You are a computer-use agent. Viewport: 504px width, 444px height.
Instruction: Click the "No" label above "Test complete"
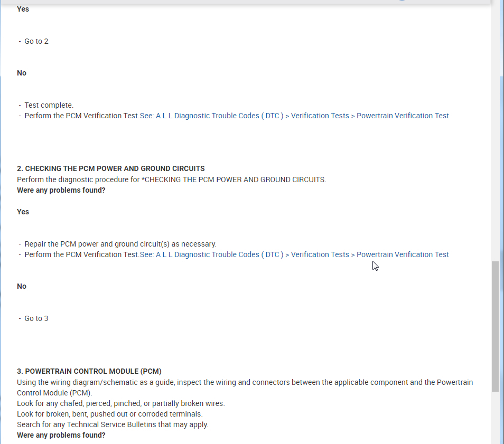[22, 73]
